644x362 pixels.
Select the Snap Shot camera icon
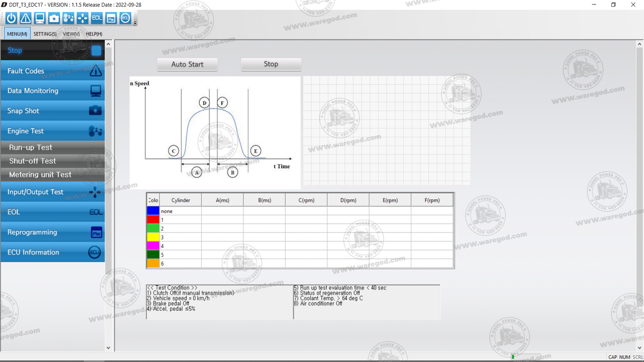pos(53,18)
